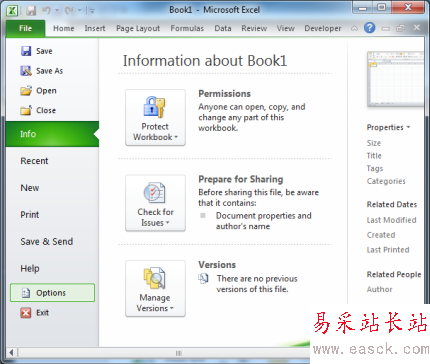Screen dimensions: 430x364
Task: Select the Data ribbon tab
Action: coord(223,28)
